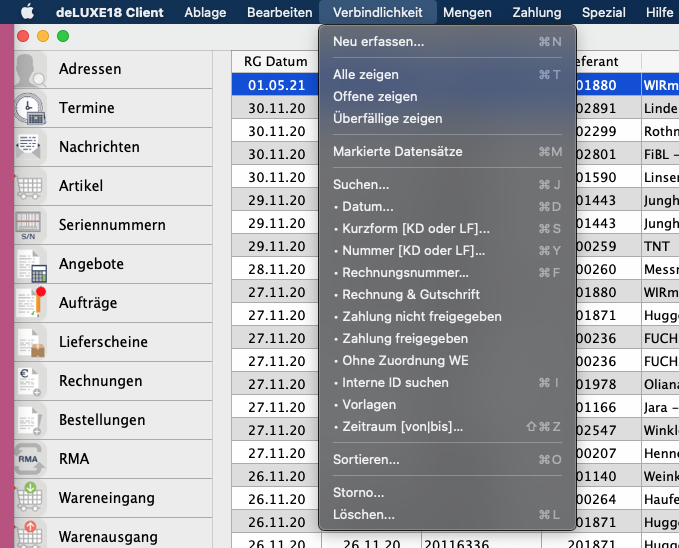Open the Adressen module label
This screenshot has width=679, height=548.
(90, 69)
